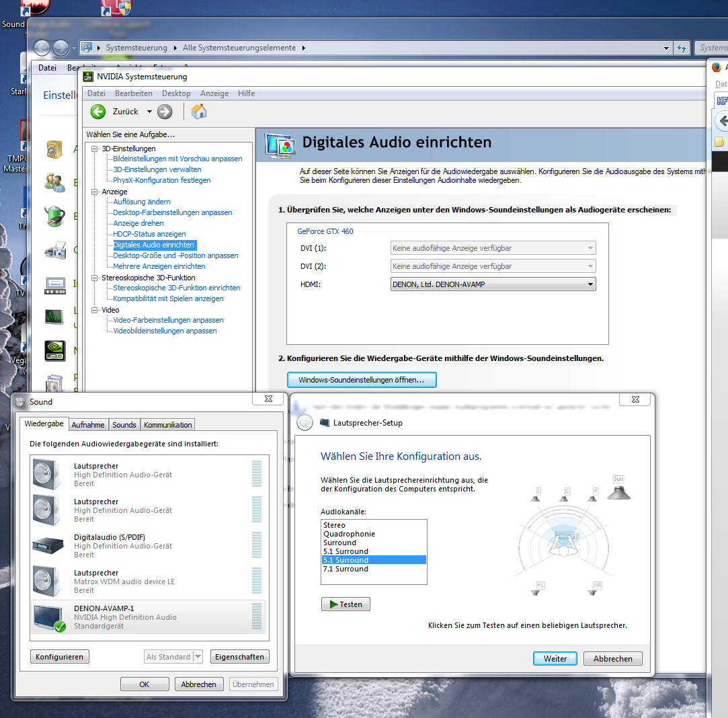Select the Digitalaudio (S/PDIF) device icon
Image resolution: width=728 pixels, height=718 pixels.
pos(48,545)
